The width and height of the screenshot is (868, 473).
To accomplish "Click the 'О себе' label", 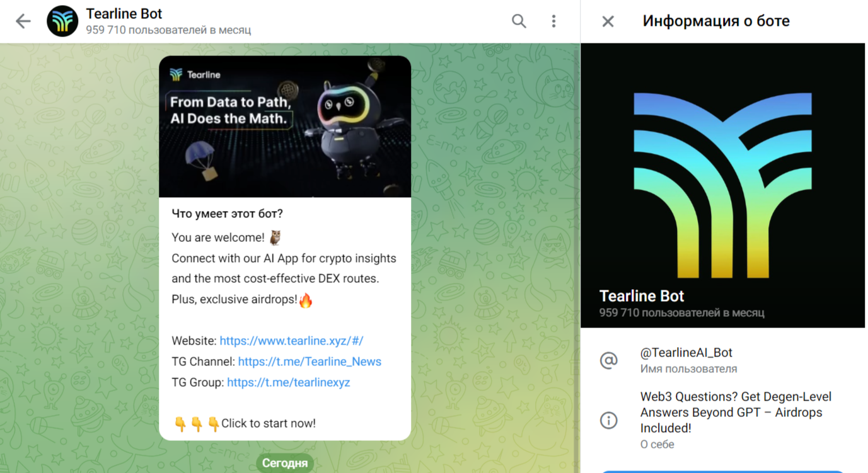I will point(657,445).
